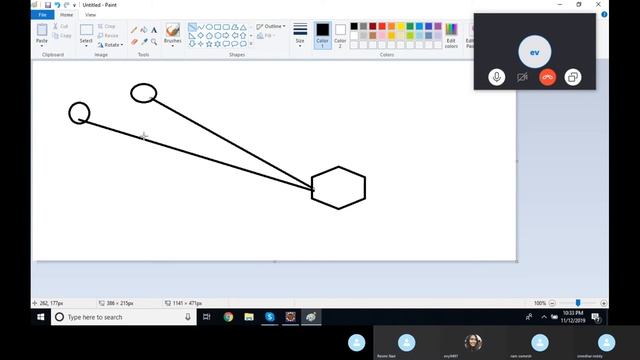Click the 'ev' avatar in call overlay
The height and width of the screenshot is (360, 640).
(534, 52)
